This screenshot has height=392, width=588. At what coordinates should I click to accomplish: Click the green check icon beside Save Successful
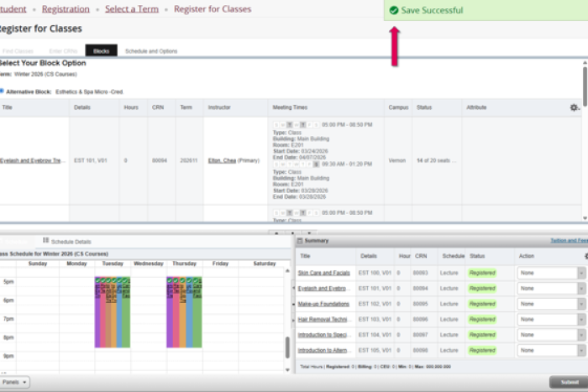point(394,10)
